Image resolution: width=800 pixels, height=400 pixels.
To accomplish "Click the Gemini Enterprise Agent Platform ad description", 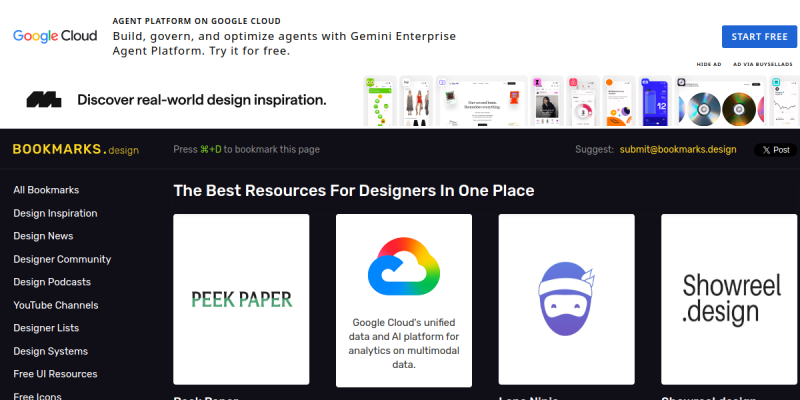I will (284, 44).
